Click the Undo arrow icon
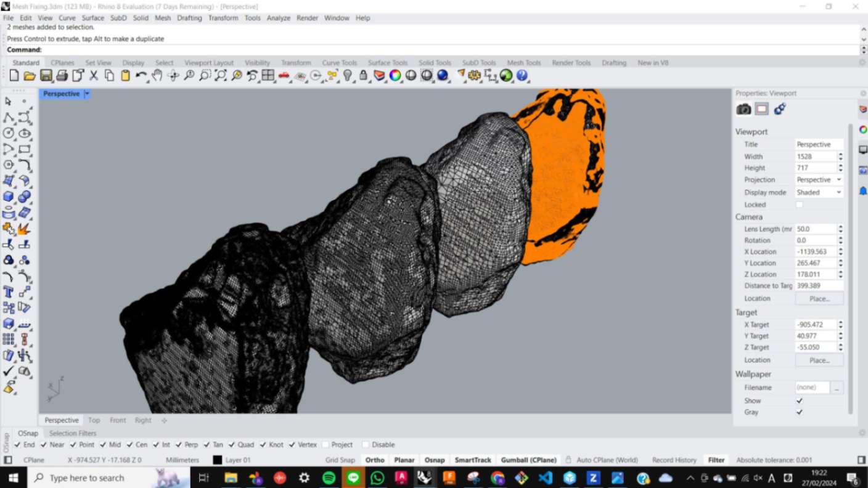 [x=141, y=76]
